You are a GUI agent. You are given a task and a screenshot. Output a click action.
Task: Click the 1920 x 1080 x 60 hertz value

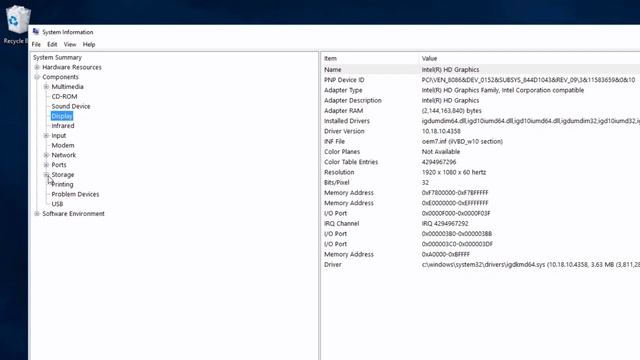click(454, 172)
